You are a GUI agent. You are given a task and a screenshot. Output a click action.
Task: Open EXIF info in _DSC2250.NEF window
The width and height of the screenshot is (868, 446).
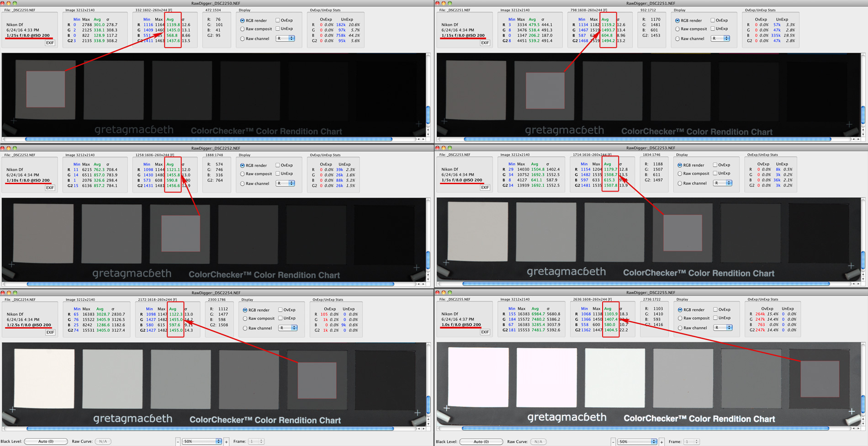click(50, 43)
